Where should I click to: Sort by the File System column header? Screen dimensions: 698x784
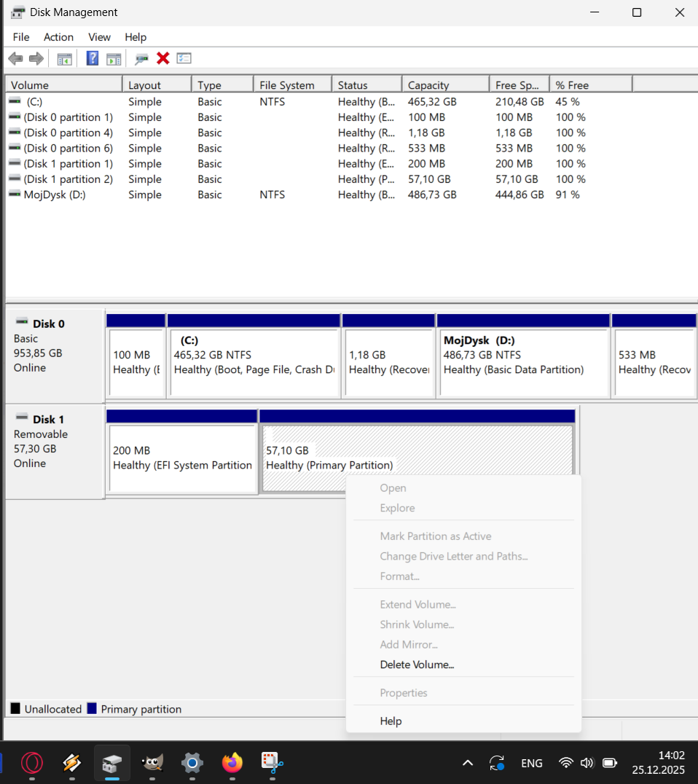pos(292,85)
